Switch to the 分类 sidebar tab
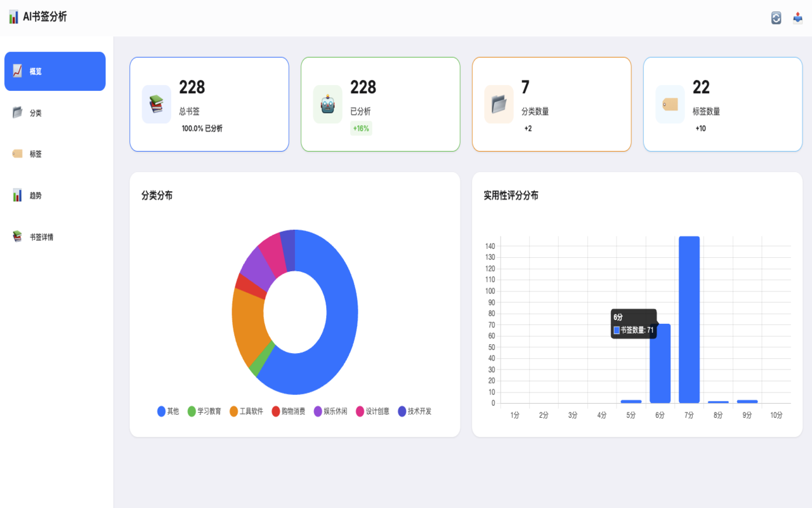This screenshot has height=508, width=812. point(55,112)
